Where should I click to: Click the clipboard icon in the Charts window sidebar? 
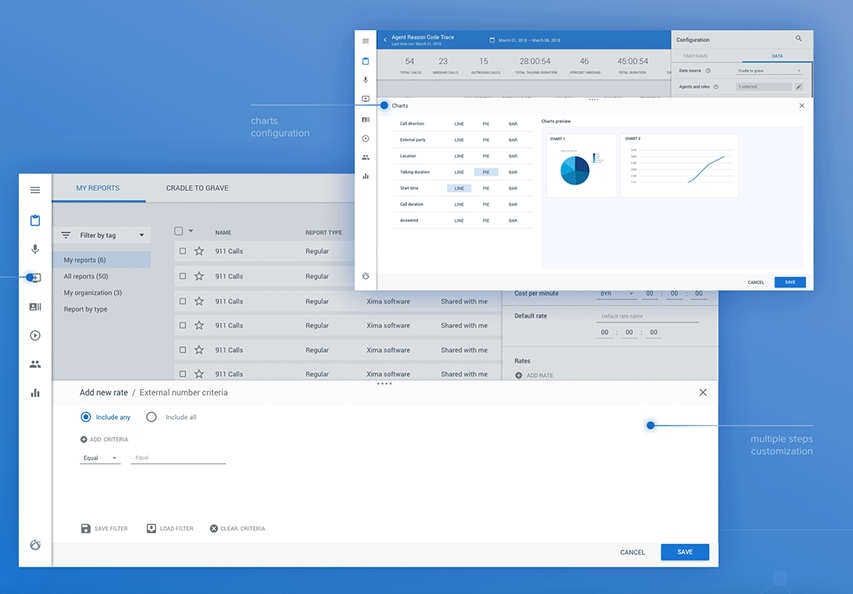[x=366, y=61]
